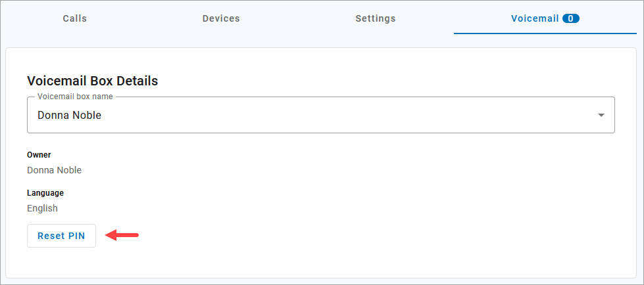The height and width of the screenshot is (285, 644).
Task: Click the letter 'V' in Voicemail tab
Action: pyautogui.click(x=514, y=18)
